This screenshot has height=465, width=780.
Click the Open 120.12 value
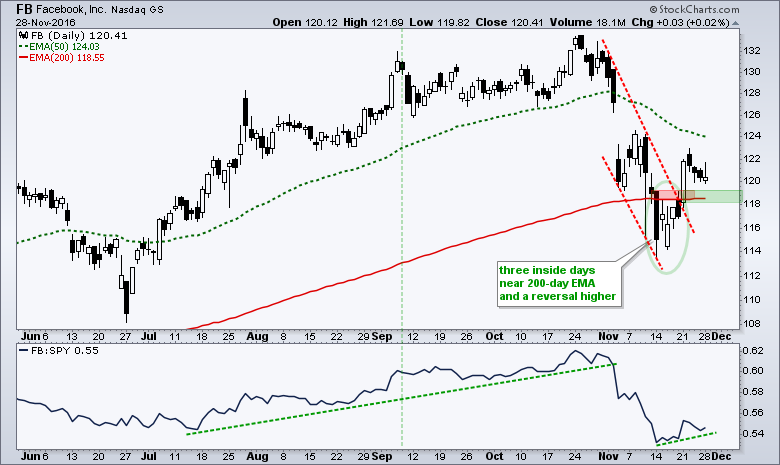click(x=305, y=22)
